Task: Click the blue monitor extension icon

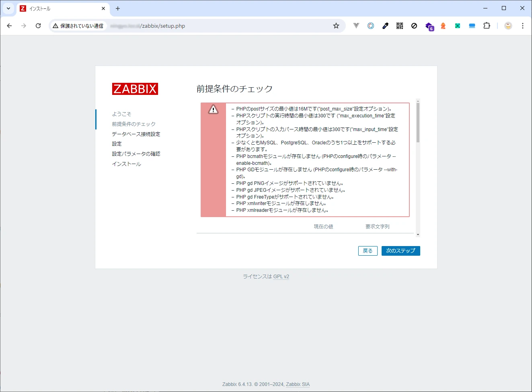Action: click(x=472, y=26)
